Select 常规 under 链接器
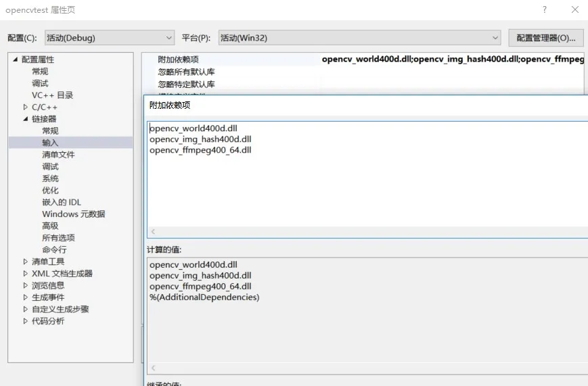 point(50,130)
